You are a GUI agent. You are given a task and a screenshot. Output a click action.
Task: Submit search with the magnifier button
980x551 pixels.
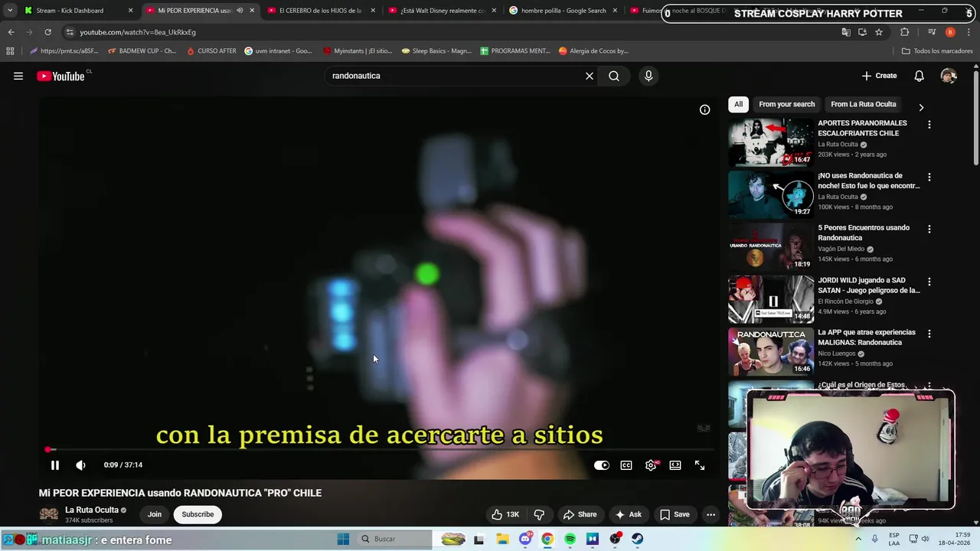pyautogui.click(x=614, y=76)
